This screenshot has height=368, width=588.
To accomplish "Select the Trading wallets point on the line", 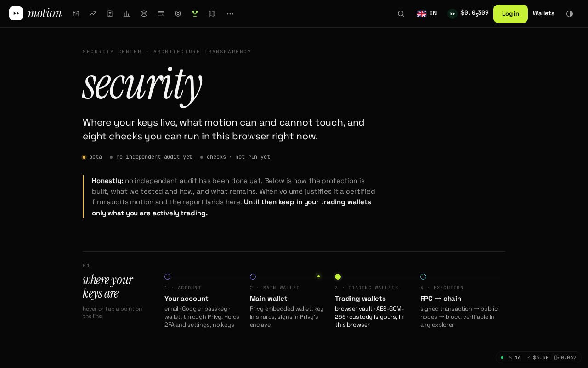I will coord(338,276).
